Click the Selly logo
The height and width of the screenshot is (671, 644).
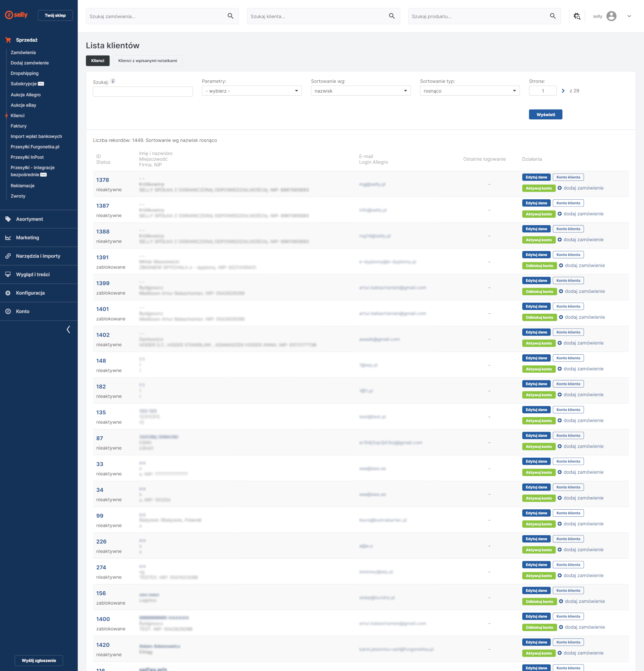[x=16, y=15]
